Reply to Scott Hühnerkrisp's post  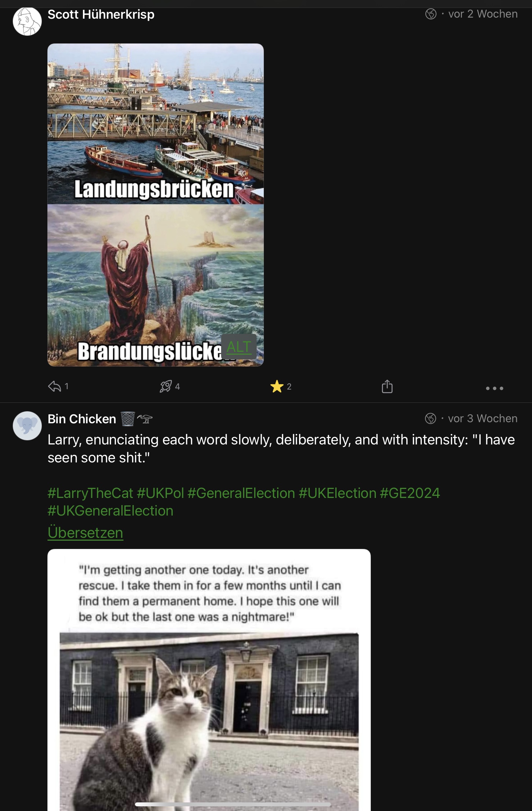pos(55,387)
